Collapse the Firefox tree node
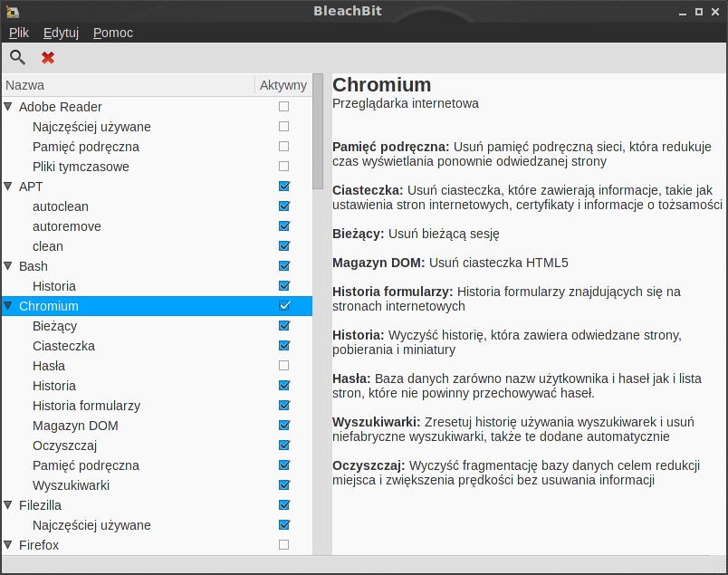This screenshot has height=575, width=728. pos(8,545)
